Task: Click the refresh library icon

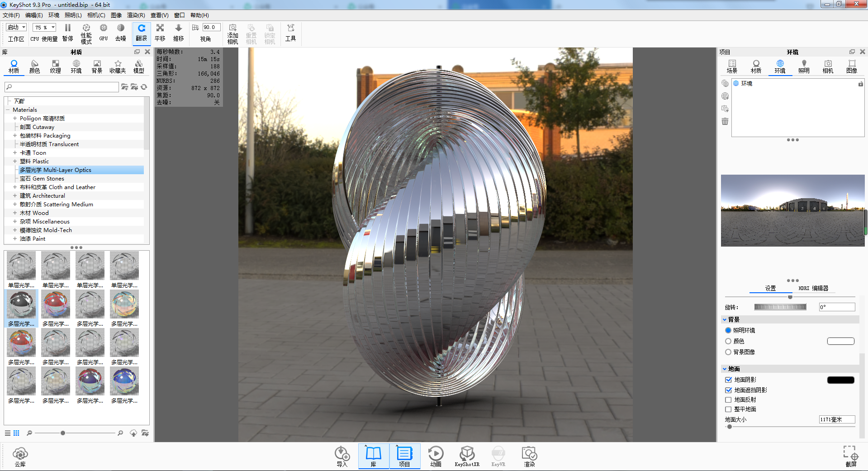Action: click(x=144, y=87)
